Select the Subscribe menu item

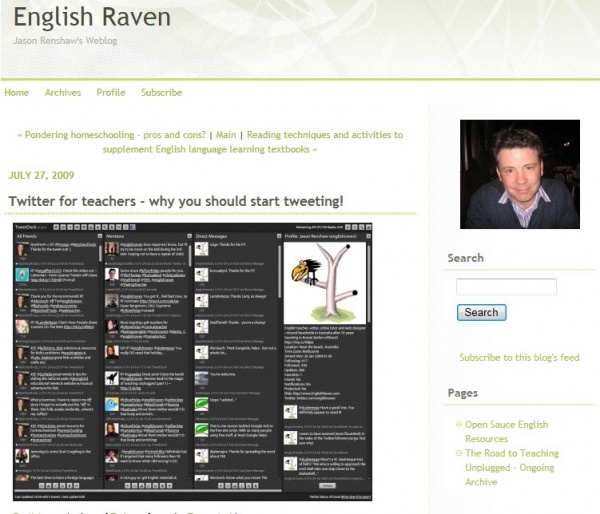pyautogui.click(x=161, y=93)
